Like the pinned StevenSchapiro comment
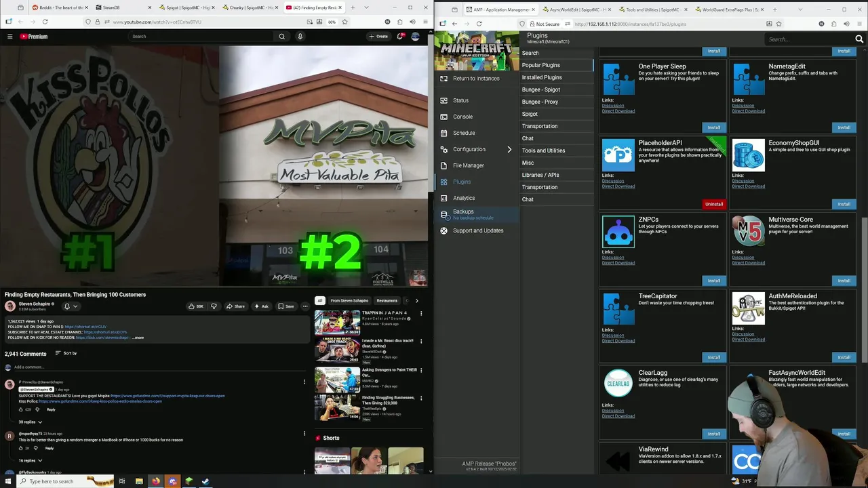Image resolution: width=868 pixels, height=488 pixels. 21,409
